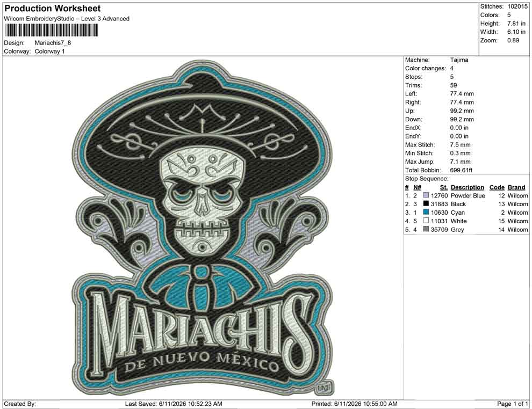The width and height of the screenshot is (532, 409).
Task: Click the Zoom value 0.89
Action: pyautogui.click(x=513, y=40)
